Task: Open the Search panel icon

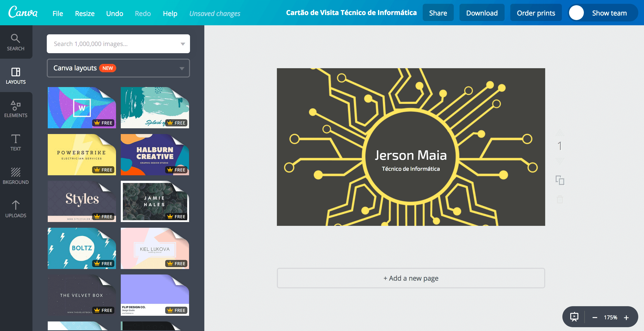Action: [x=16, y=42]
